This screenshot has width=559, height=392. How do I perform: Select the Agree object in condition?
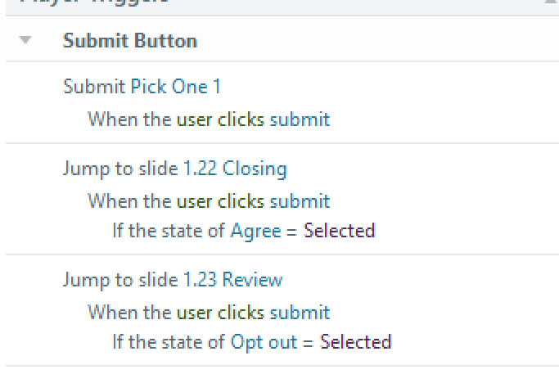point(255,230)
